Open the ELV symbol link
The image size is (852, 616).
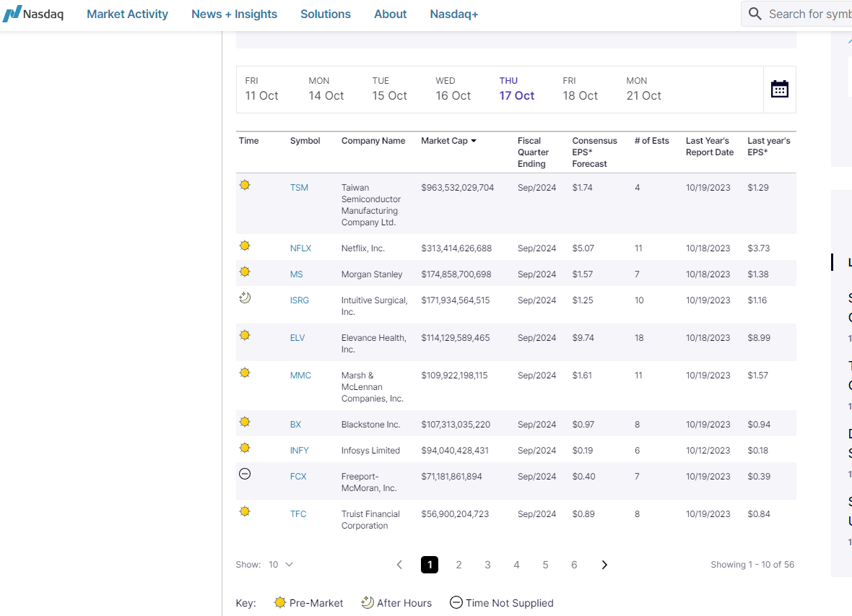tap(297, 338)
